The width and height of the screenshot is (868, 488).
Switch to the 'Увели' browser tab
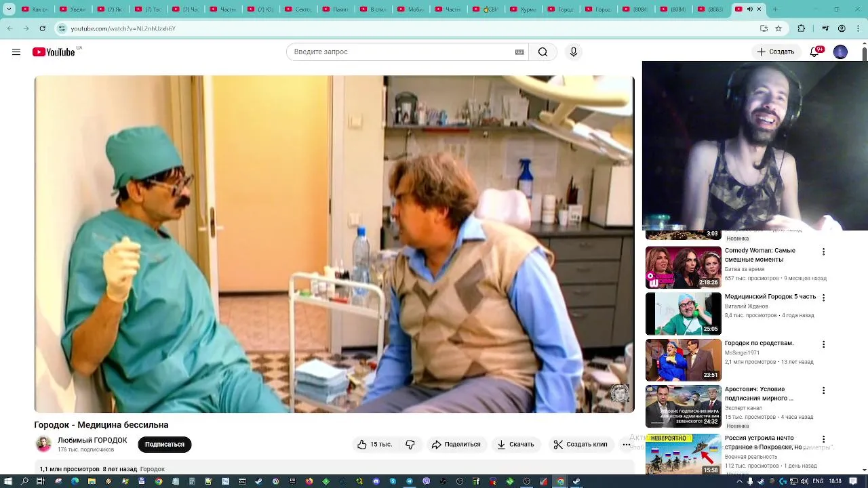72,9
